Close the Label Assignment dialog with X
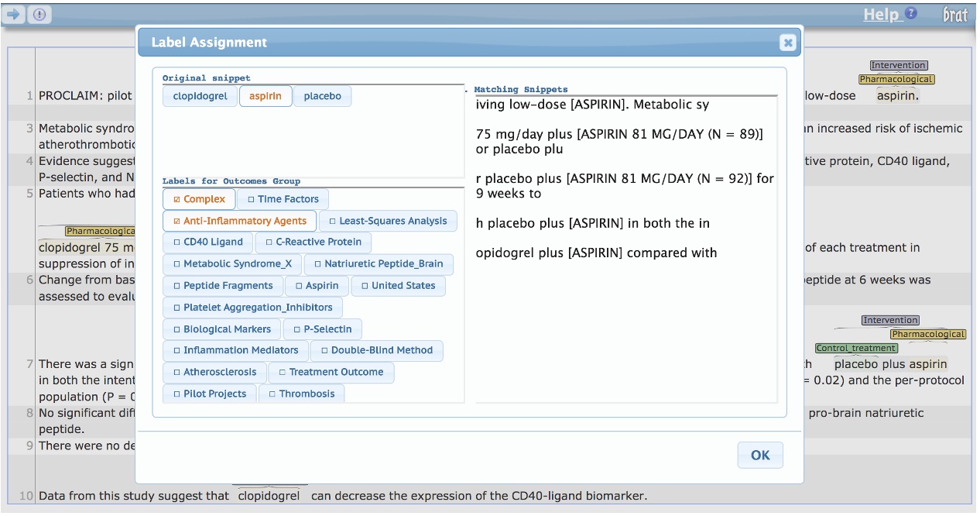 (x=787, y=43)
